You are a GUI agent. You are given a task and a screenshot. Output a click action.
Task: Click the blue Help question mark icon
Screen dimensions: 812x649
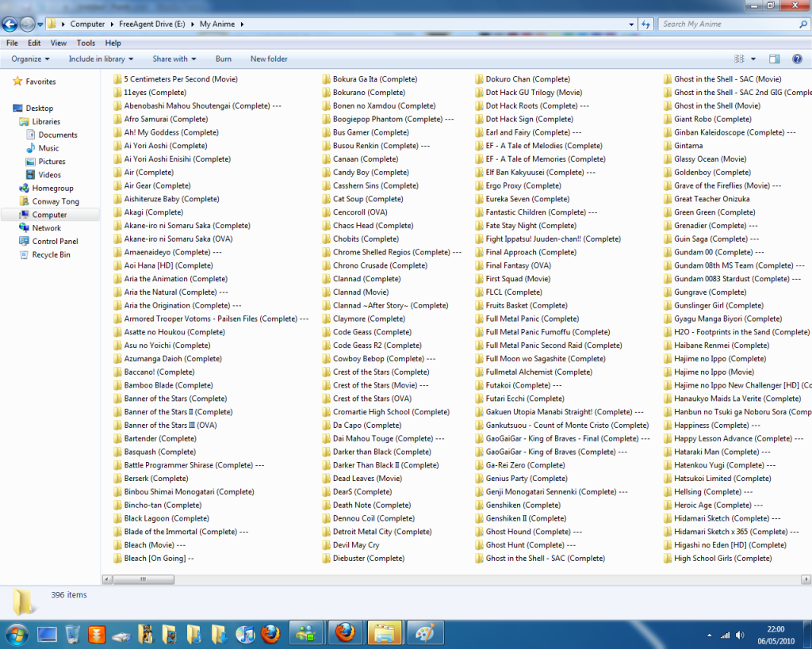pyautogui.click(x=797, y=59)
